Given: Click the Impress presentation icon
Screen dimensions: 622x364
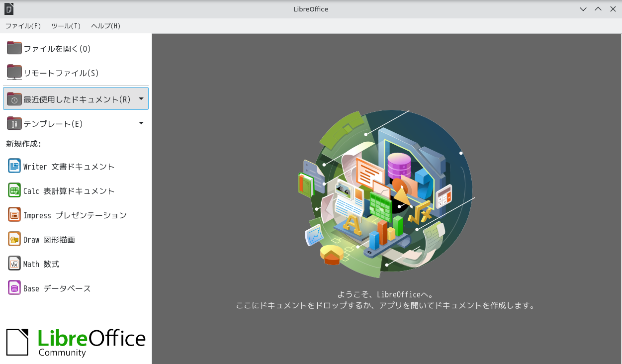Looking at the screenshot, I should [14, 215].
